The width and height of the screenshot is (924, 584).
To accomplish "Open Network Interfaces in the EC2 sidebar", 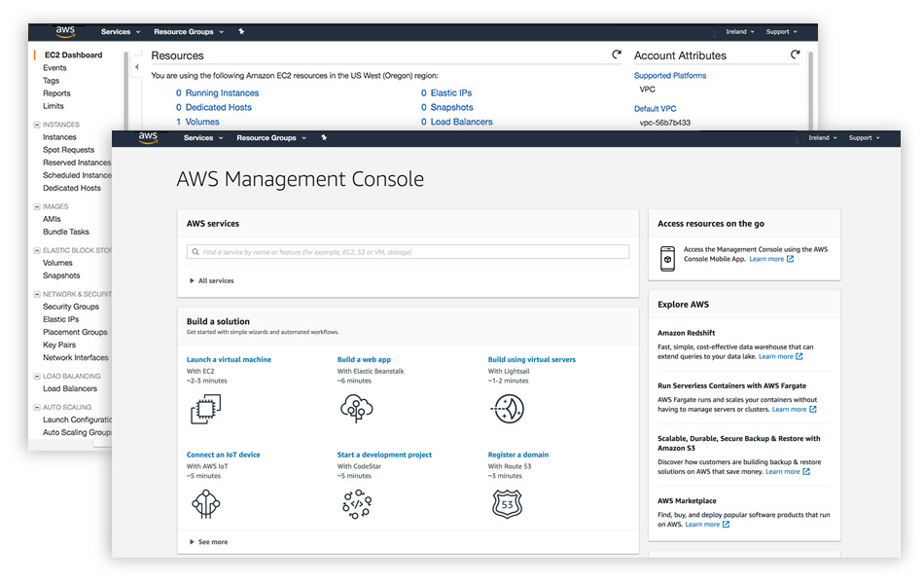I will tap(76, 357).
